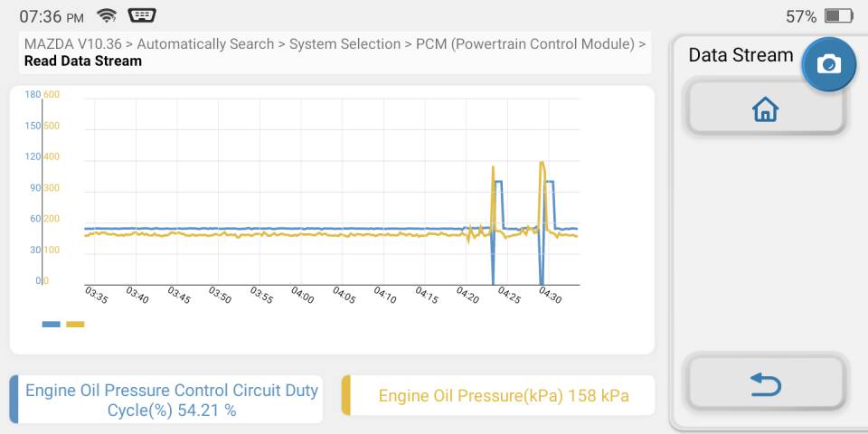Toggle the blue legend series marker
This screenshot has width=868, height=434.
pos(51,325)
